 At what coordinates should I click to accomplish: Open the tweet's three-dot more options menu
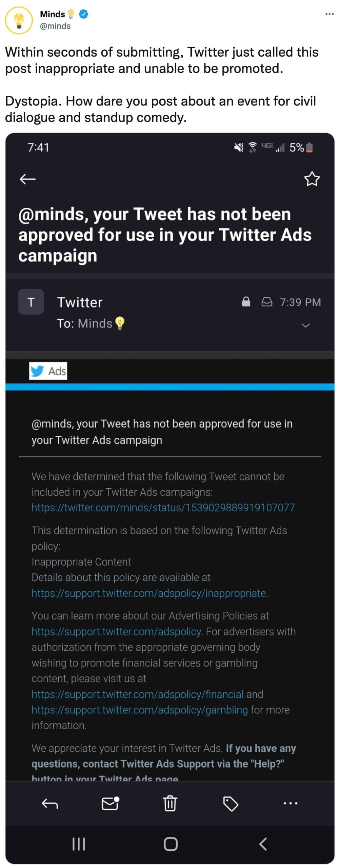(x=329, y=14)
